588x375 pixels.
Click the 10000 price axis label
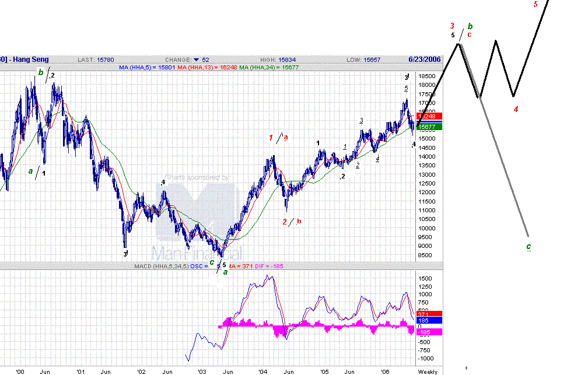[x=427, y=229]
